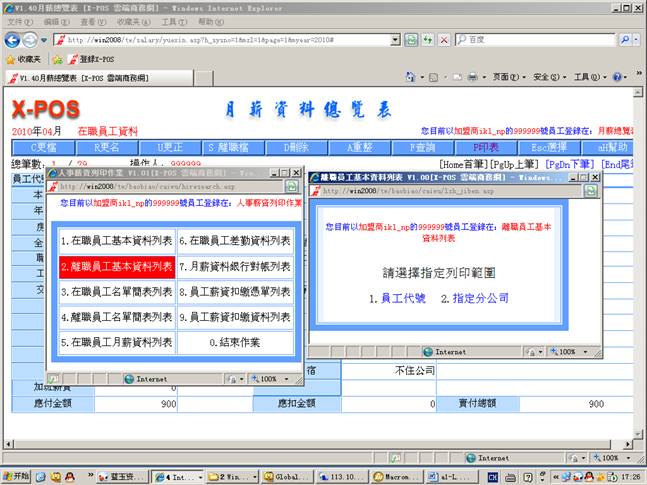Open the 查看(V) menu
Image resolution: width=647 pixels, height=485 pixels.
93,21
